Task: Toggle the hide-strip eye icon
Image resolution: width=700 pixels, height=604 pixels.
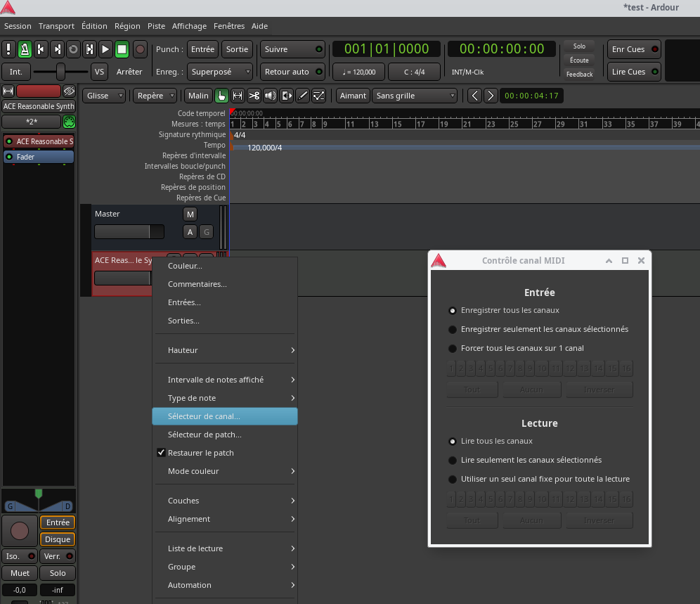Action: point(68,91)
